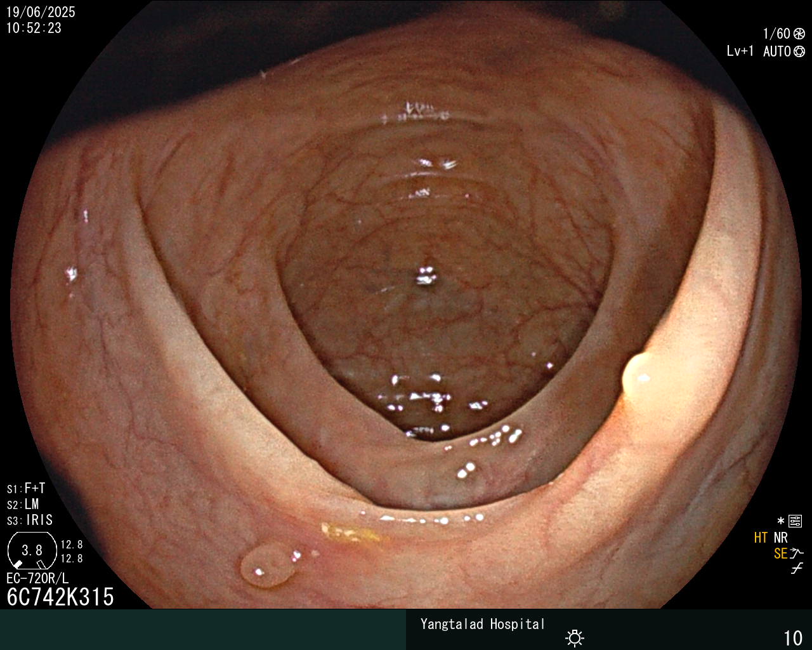The height and width of the screenshot is (650, 812).
Task: Click the not-equal style icon below SE
Action: (x=797, y=569)
